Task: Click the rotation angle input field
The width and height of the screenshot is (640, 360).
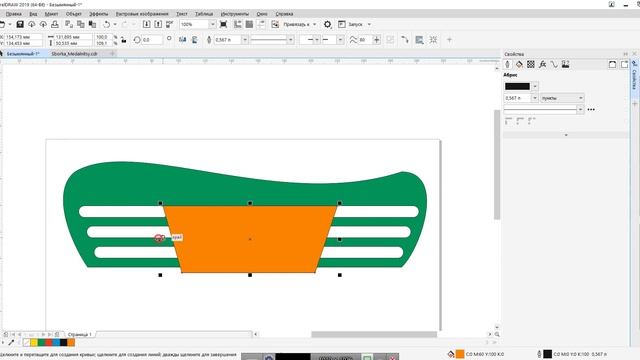Action: pos(152,40)
